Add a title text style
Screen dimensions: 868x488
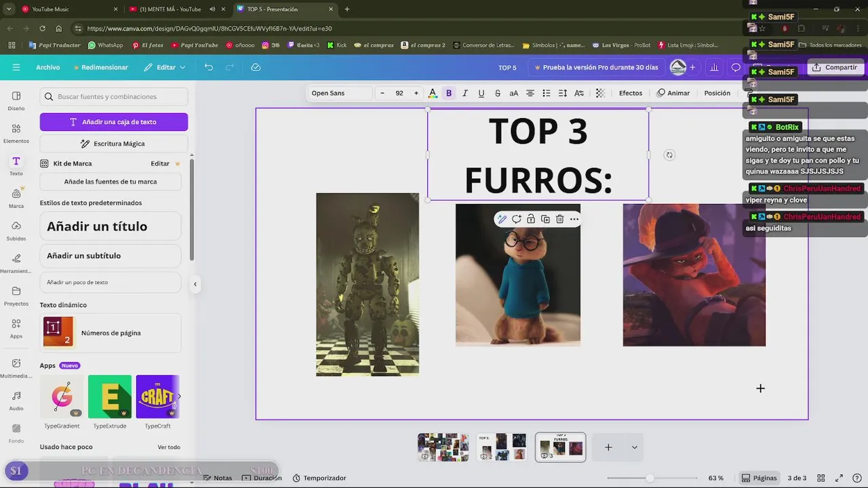[x=111, y=226]
